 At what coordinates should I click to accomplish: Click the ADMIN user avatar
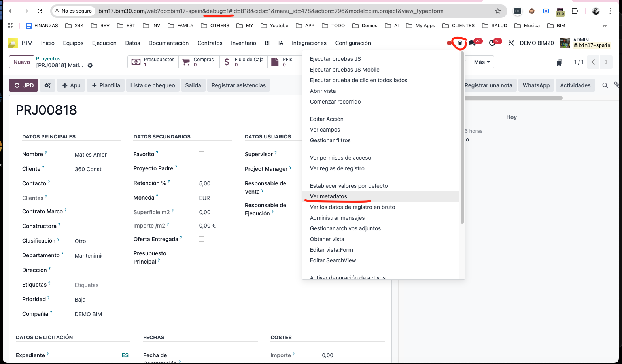pyautogui.click(x=565, y=43)
